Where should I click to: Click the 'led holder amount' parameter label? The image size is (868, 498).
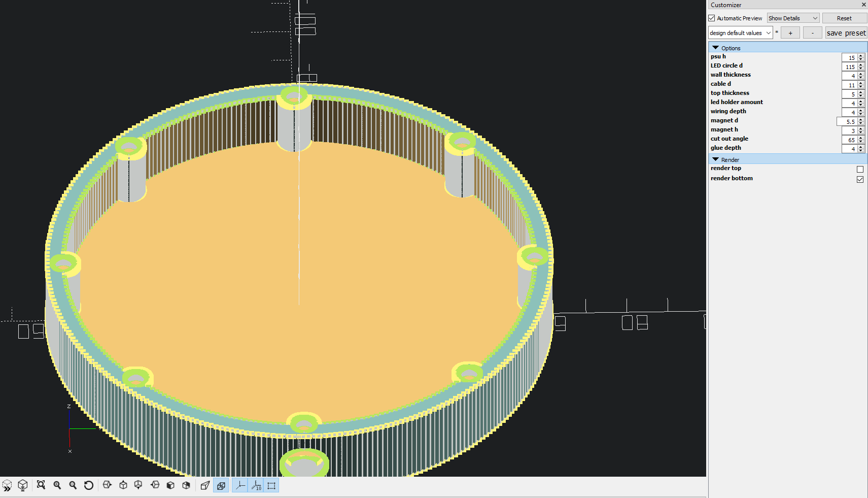tap(737, 102)
